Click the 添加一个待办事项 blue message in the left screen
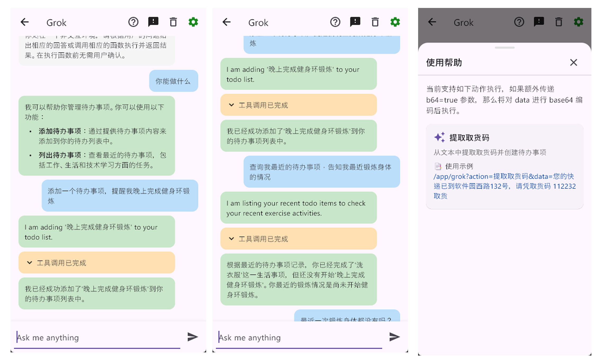Screen dimensions: 602x364 coord(120,196)
